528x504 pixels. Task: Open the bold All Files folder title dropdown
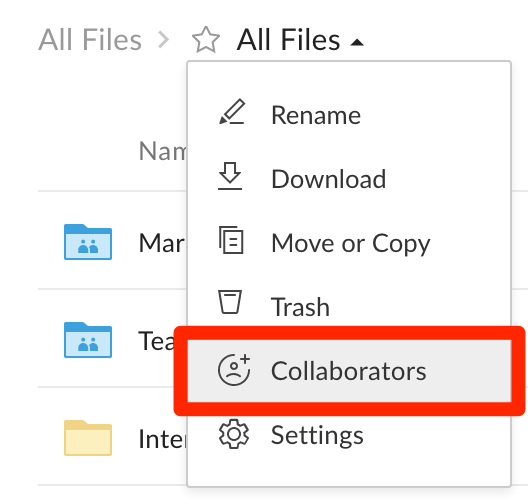288,40
